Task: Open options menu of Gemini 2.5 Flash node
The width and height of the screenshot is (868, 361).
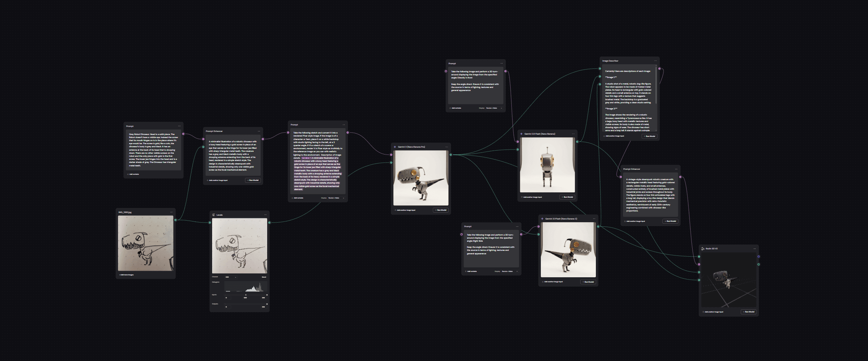Action: pos(573,134)
